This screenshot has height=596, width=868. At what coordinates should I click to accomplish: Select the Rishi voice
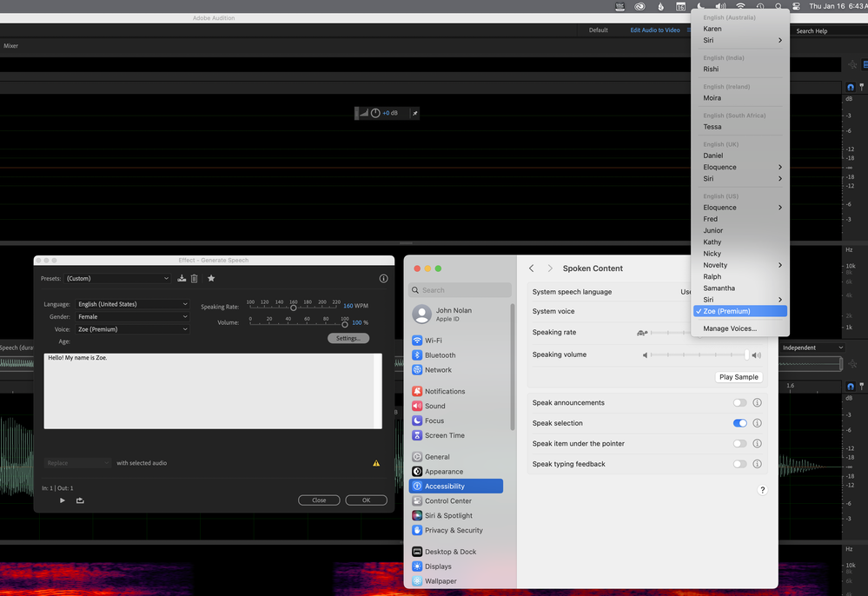[x=740, y=70]
